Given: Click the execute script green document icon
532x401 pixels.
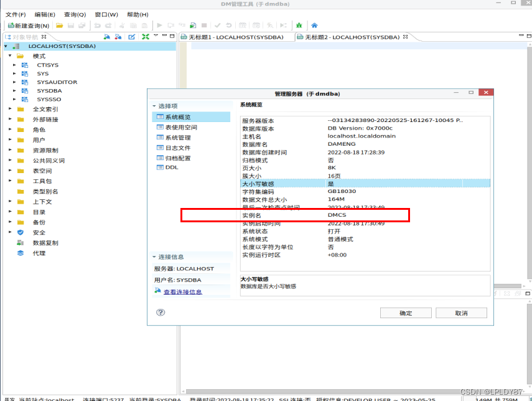Looking at the screenshot, I should point(193,26).
